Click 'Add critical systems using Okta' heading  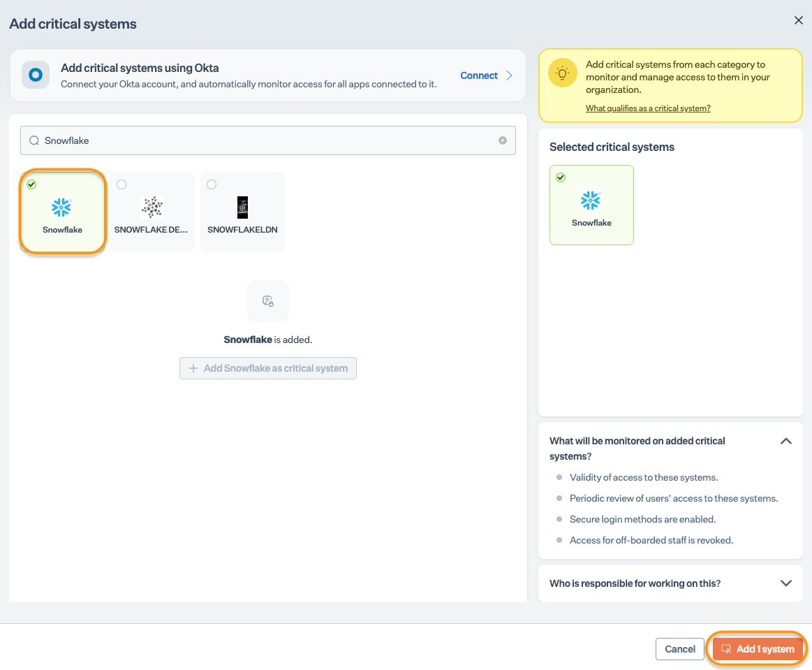pos(140,68)
